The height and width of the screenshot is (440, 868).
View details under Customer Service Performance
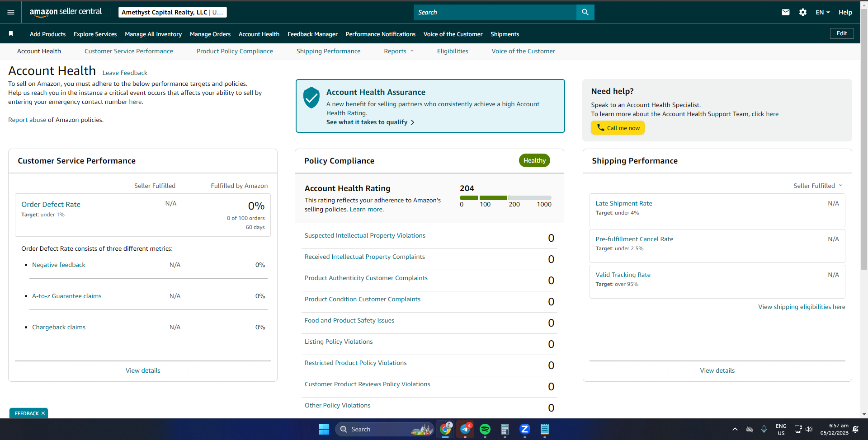click(143, 370)
